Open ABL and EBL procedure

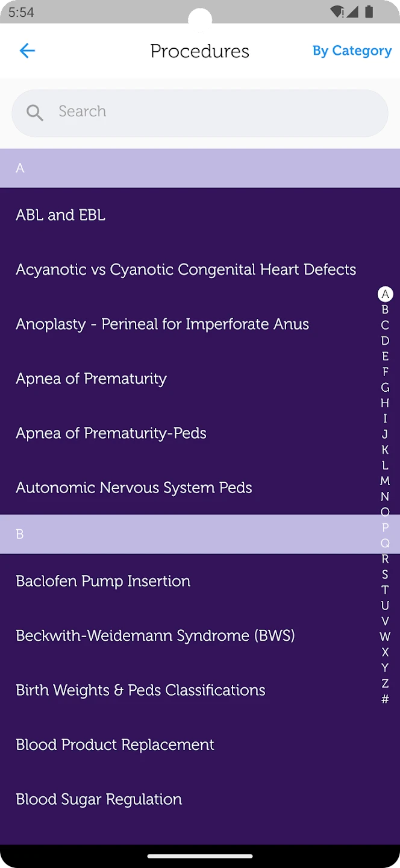coord(60,215)
